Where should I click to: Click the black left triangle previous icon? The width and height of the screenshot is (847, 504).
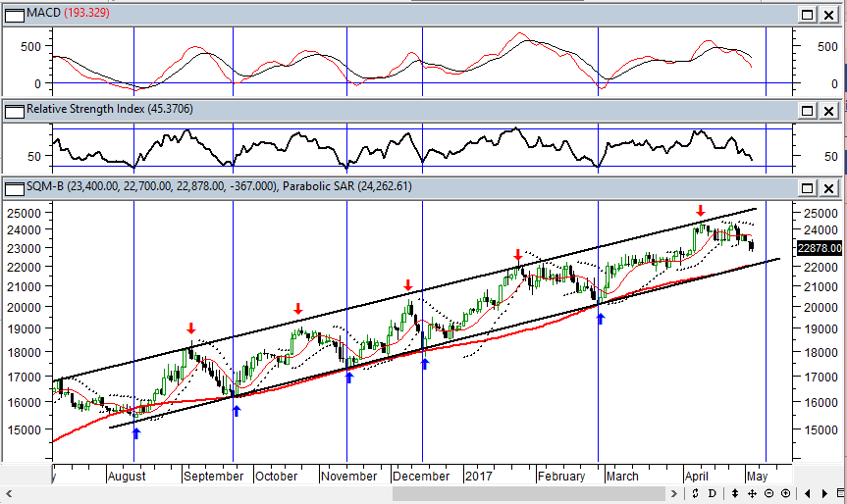coord(808,493)
